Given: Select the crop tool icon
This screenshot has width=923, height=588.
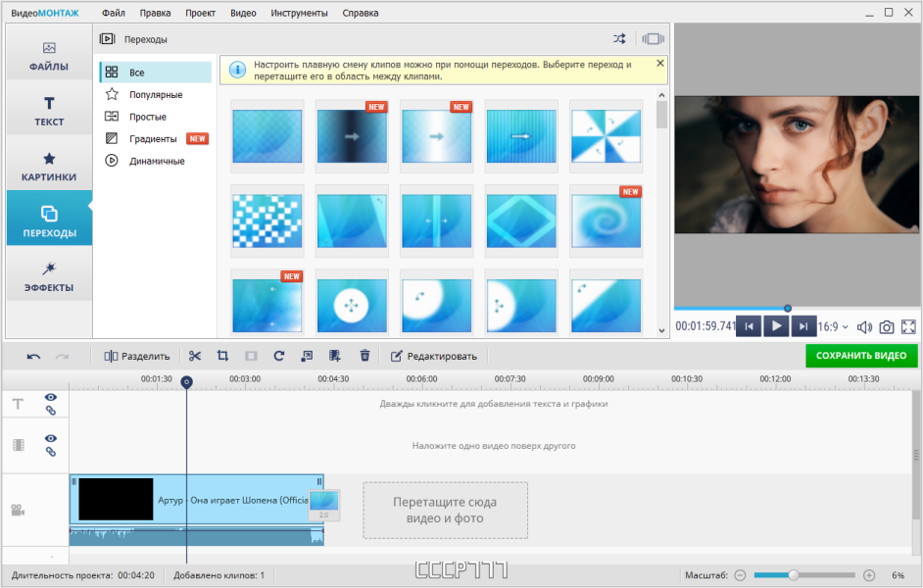Looking at the screenshot, I should (x=222, y=356).
